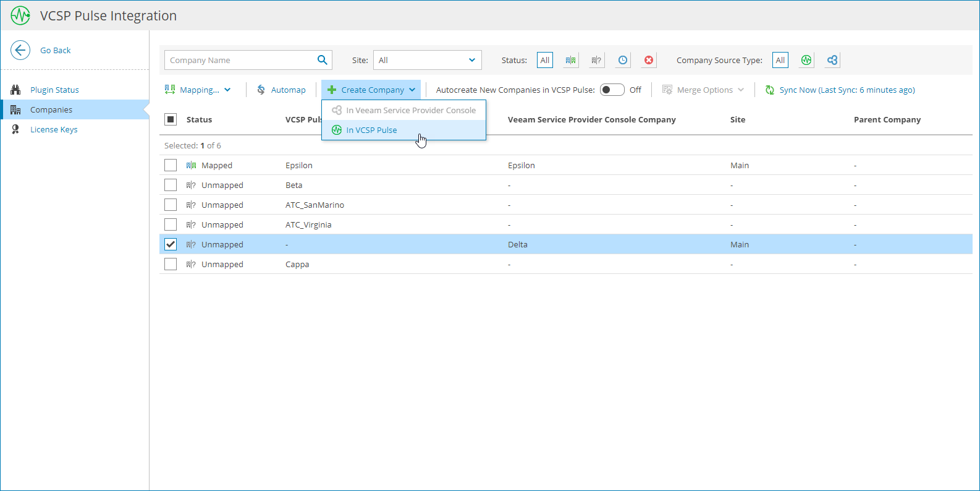Click the Go Back arrow icon

tap(20, 50)
